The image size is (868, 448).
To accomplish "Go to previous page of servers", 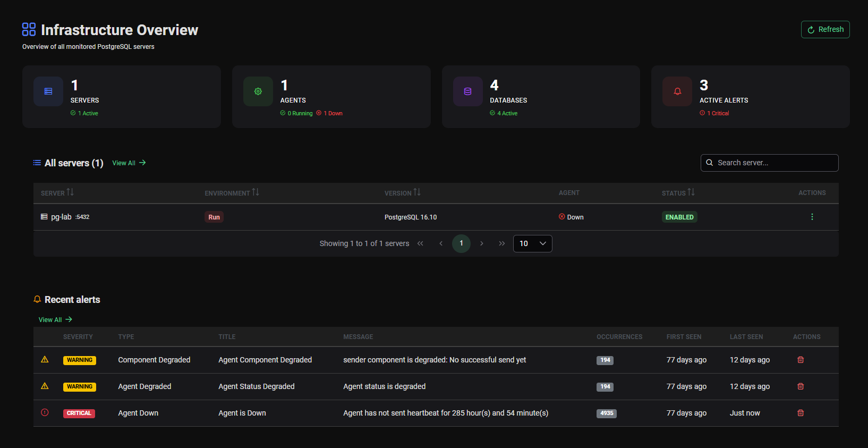I will [441, 243].
